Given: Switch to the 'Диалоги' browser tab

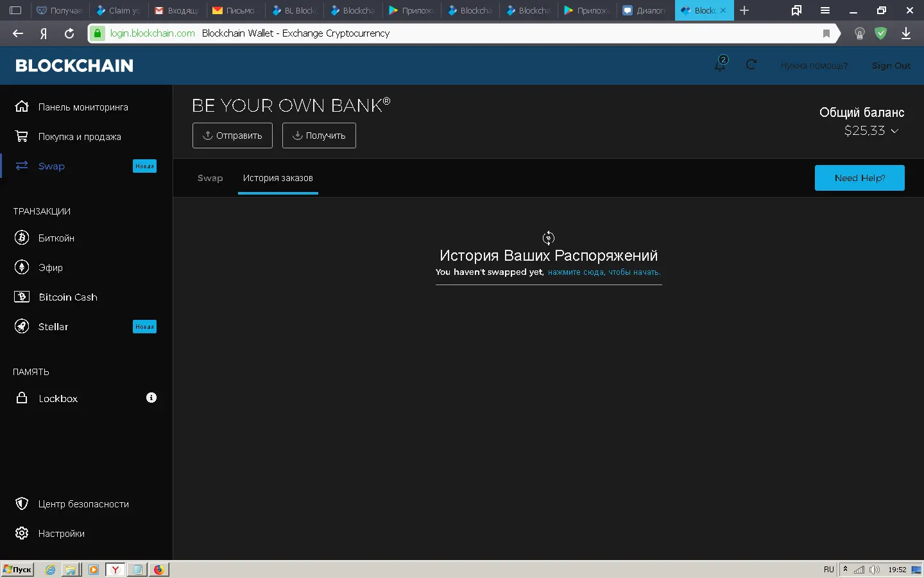Looking at the screenshot, I should 645,10.
